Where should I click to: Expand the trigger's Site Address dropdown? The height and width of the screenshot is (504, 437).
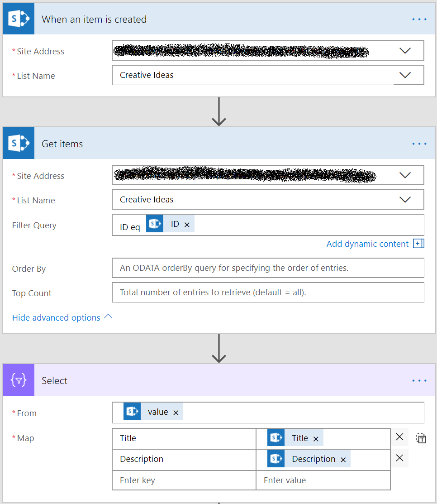[405, 51]
